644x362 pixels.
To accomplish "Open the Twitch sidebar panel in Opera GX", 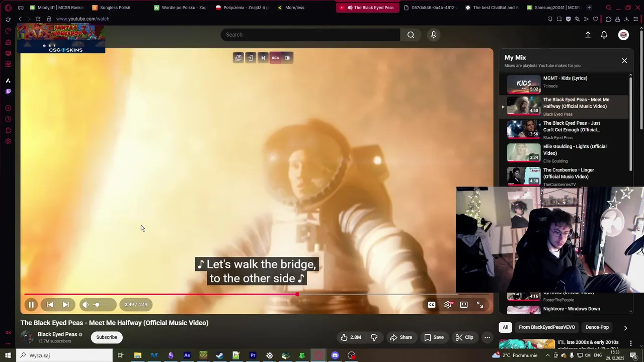I will pyautogui.click(x=8, y=92).
